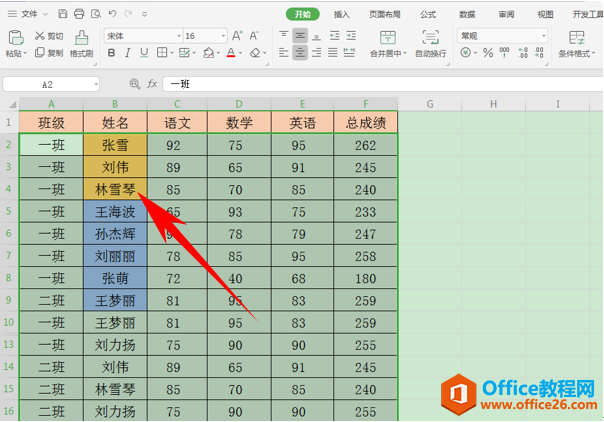Click the select-all corner of the sheet
This screenshot has height=422, width=604.
pyautogui.click(x=12, y=104)
